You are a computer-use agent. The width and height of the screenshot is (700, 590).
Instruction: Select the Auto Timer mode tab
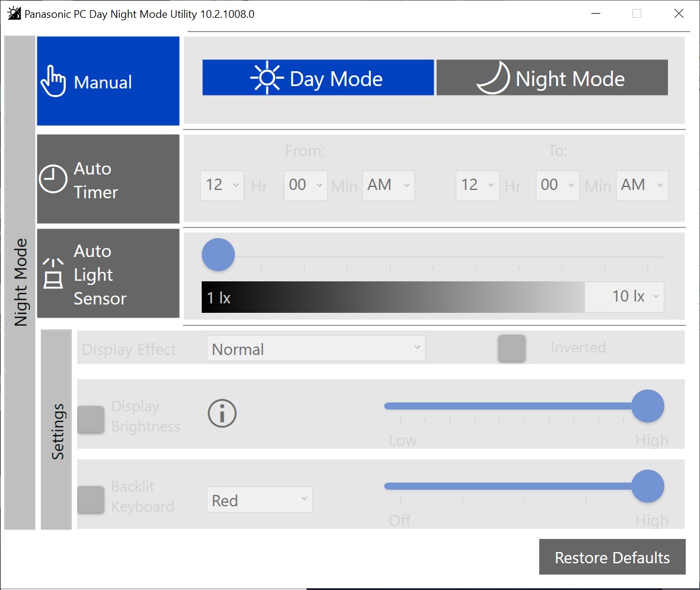tap(108, 179)
